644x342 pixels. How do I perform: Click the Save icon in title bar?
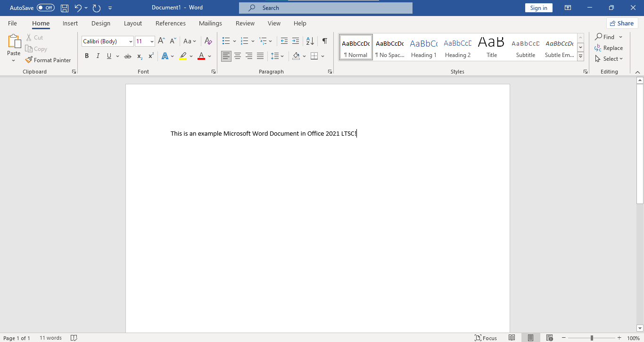(65, 8)
